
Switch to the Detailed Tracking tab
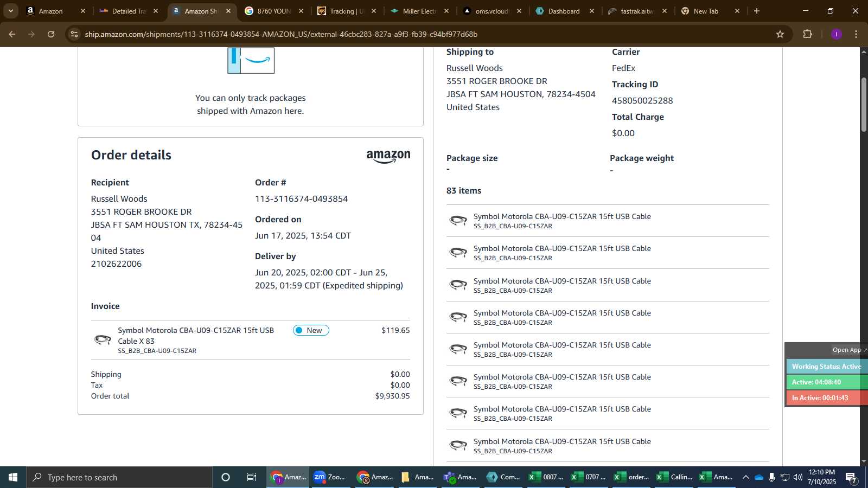129,11
